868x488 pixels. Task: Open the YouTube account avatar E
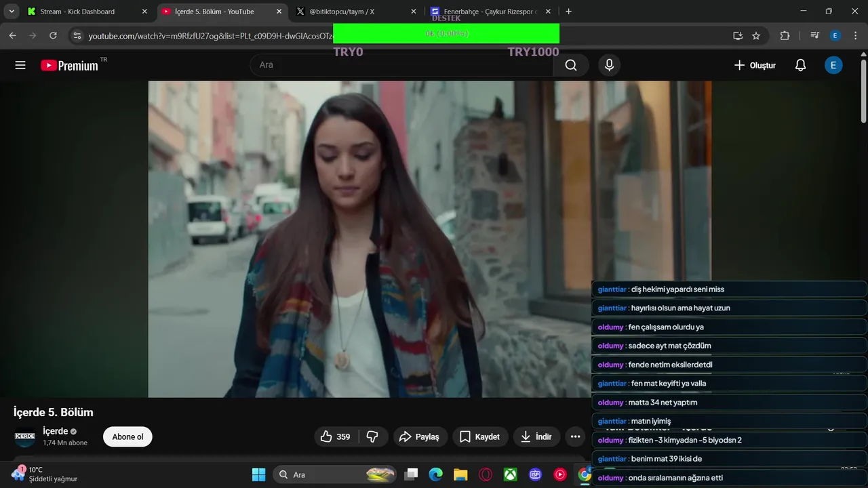[x=833, y=65]
